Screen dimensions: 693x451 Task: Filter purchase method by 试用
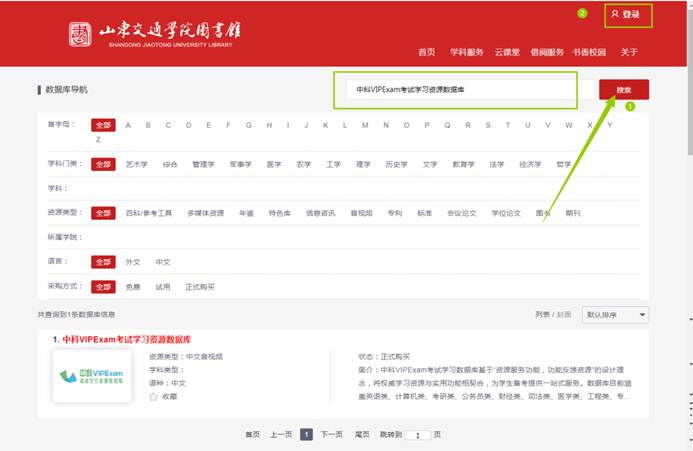[163, 287]
